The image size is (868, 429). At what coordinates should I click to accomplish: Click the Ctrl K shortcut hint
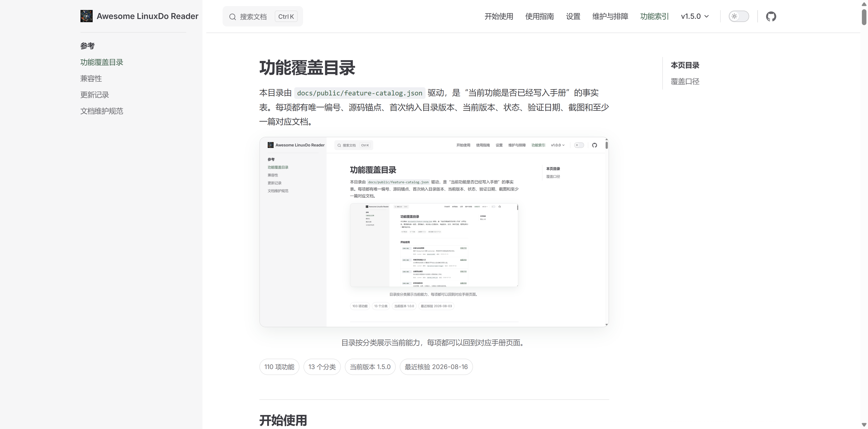tap(286, 17)
